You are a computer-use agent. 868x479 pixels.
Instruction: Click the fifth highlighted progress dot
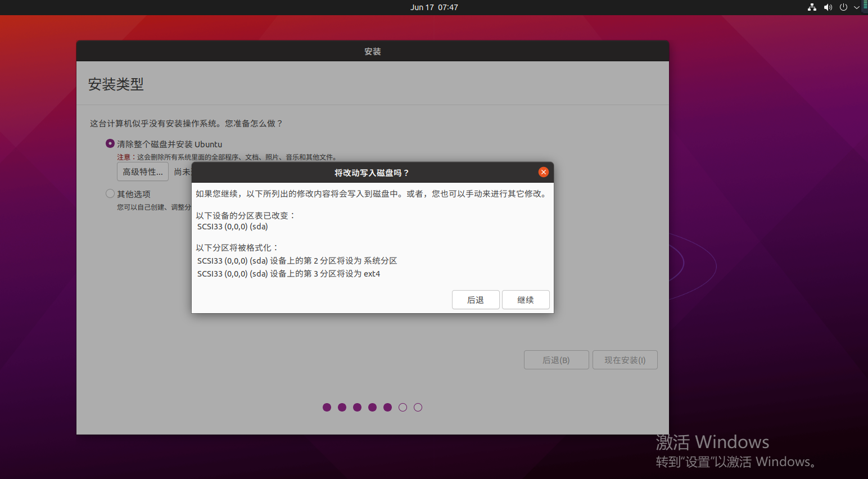pyautogui.click(x=387, y=407)
